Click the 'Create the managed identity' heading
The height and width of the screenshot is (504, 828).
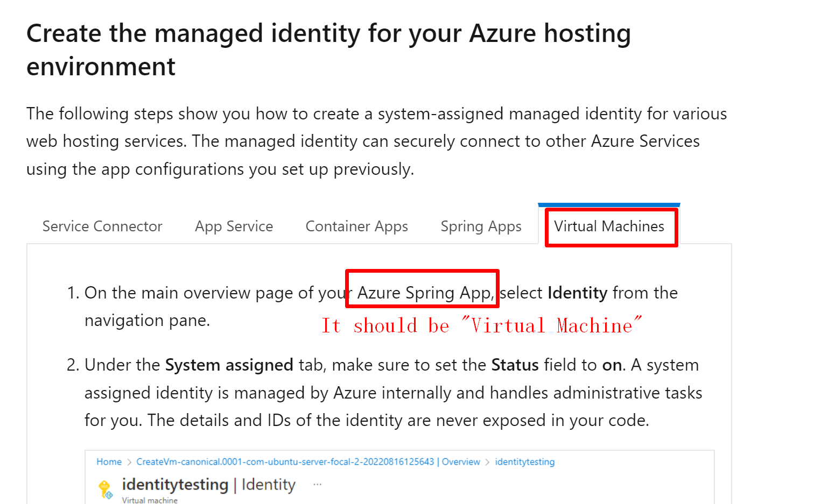point(328,50)
